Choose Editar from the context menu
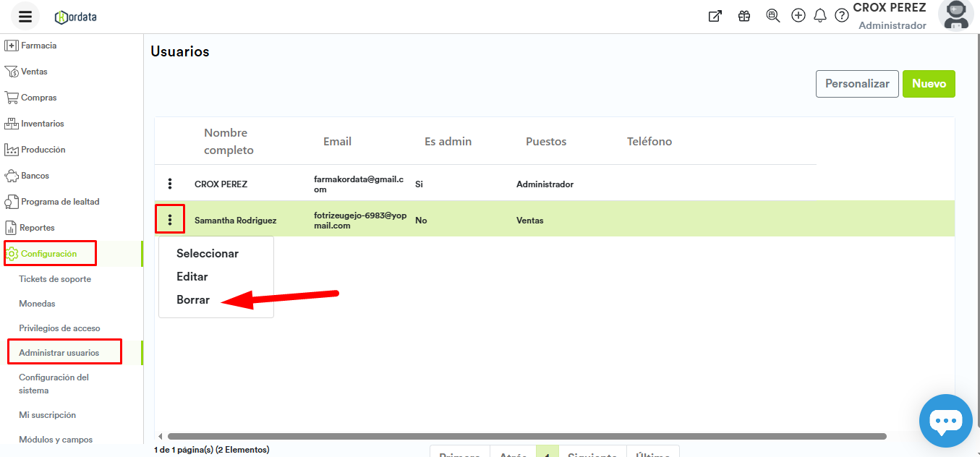The width and height of the screenshot is (980, 457). (x=192, y=277)
